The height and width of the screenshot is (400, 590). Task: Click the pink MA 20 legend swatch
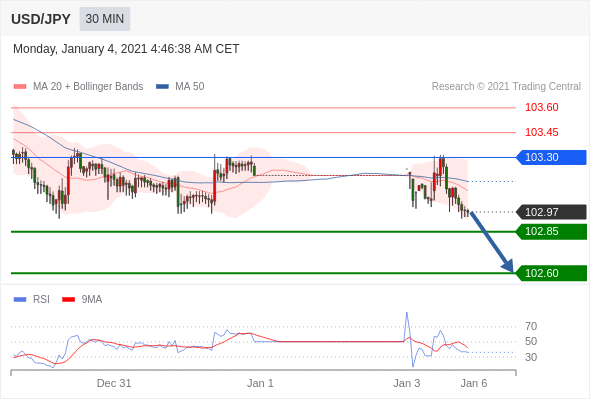click(x=20, y=87)
